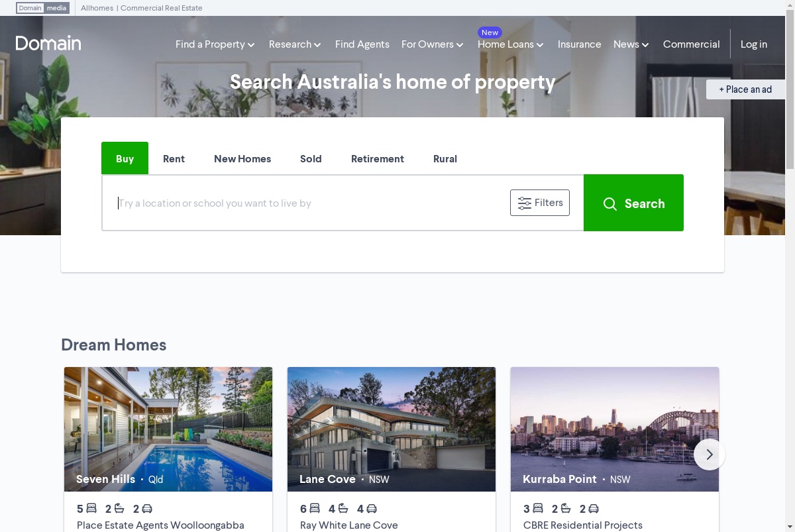Image resolution: width=795 pixels, height=532 pixels.
Task: Click the New badge above Home Loans
Action: (490, 32)
